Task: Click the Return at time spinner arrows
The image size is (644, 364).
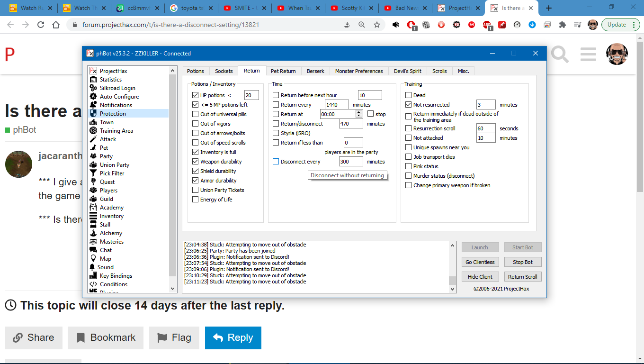Action: (358, 114)
